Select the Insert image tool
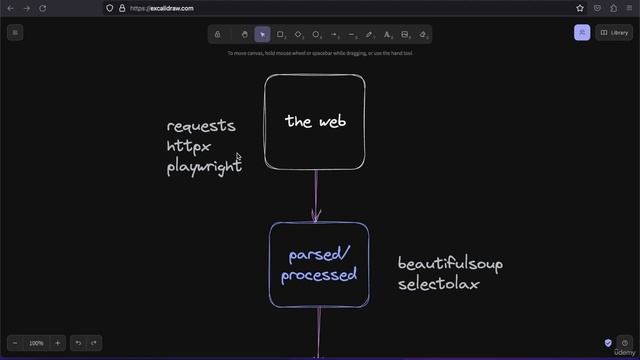Image resolution: width=640 pixels, height=360 pixels. (405, 35)
